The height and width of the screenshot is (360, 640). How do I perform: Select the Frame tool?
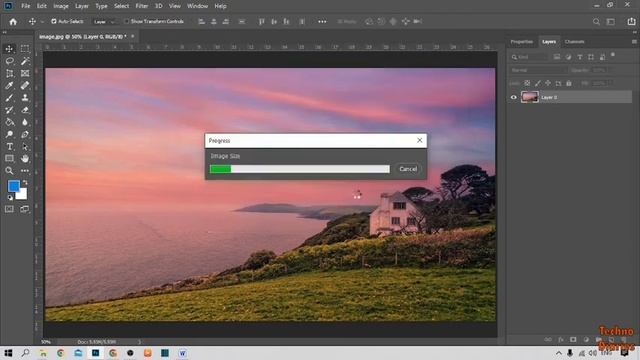pos(25,73)
